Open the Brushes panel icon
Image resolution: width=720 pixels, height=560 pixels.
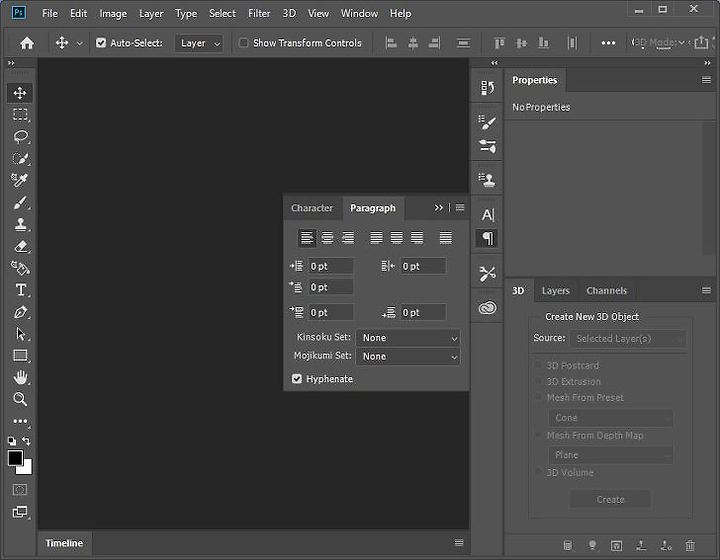pos(487,146)
